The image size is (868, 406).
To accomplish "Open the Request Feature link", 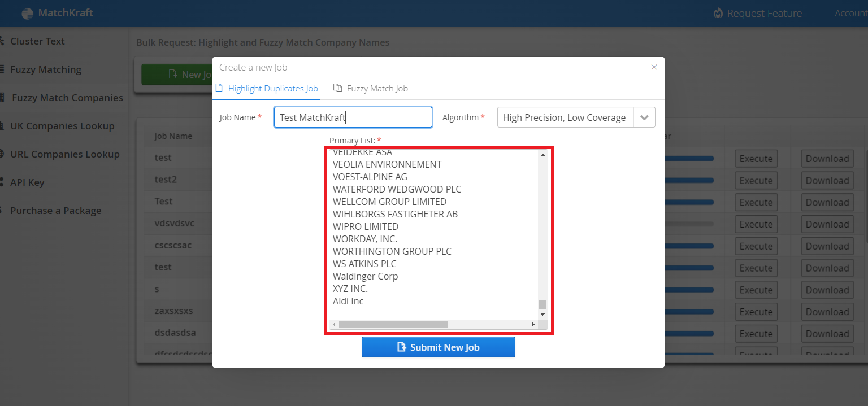I will click(758, 13).
